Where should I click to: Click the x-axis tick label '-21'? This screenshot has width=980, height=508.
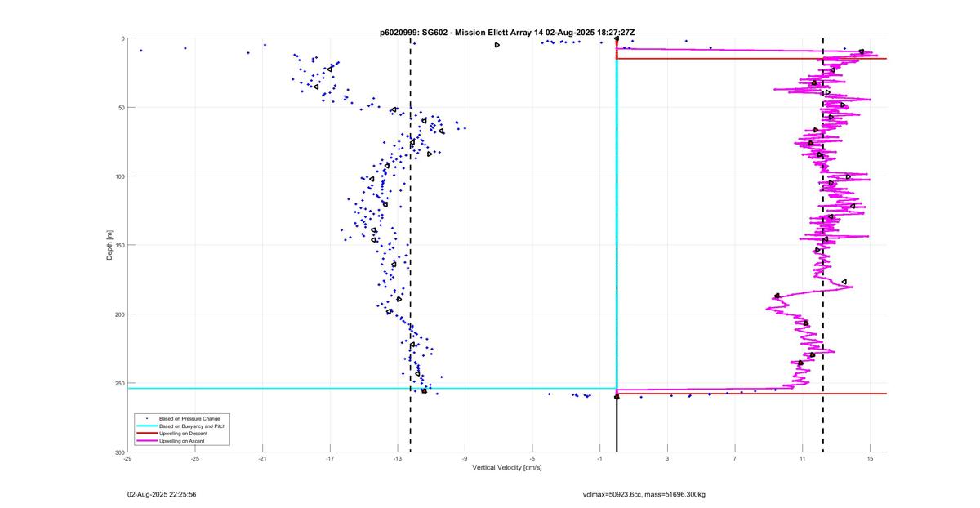[x=262, y=459]
